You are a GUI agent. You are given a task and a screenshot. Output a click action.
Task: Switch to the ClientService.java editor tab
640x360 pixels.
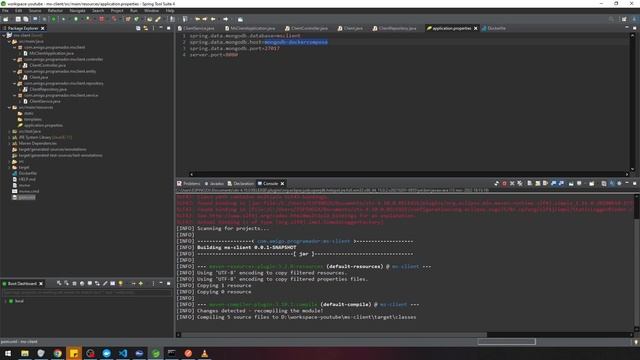196,28
